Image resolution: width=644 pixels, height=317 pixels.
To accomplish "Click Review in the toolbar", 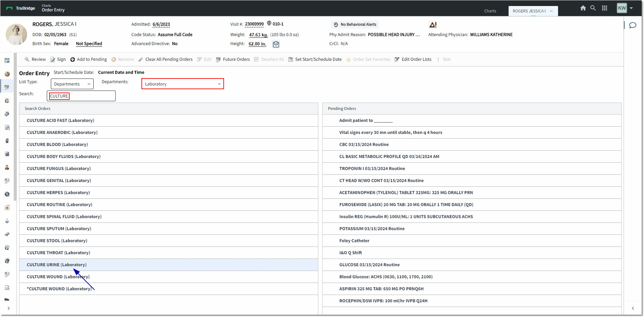I will [x=35, y=59].
